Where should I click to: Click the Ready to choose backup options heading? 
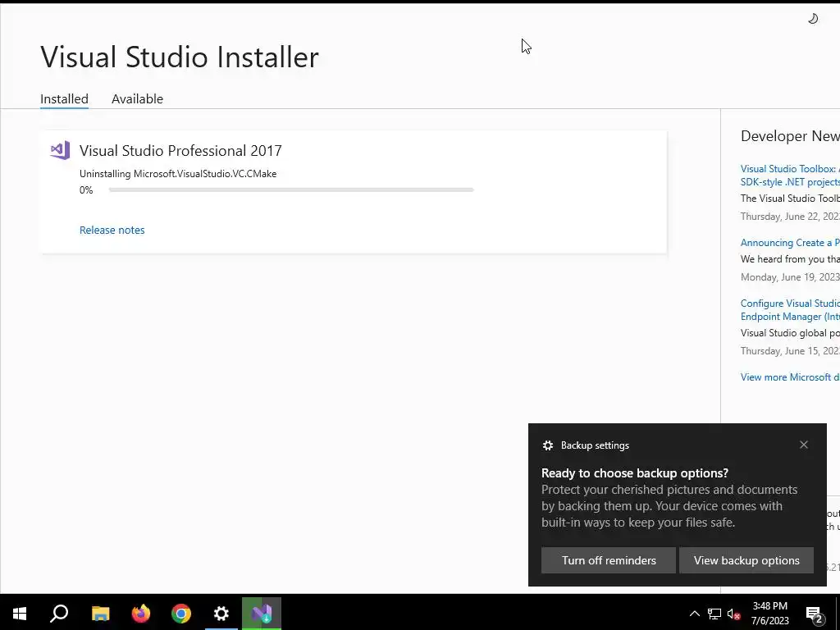pyautogui.click(x=635, y=473)
